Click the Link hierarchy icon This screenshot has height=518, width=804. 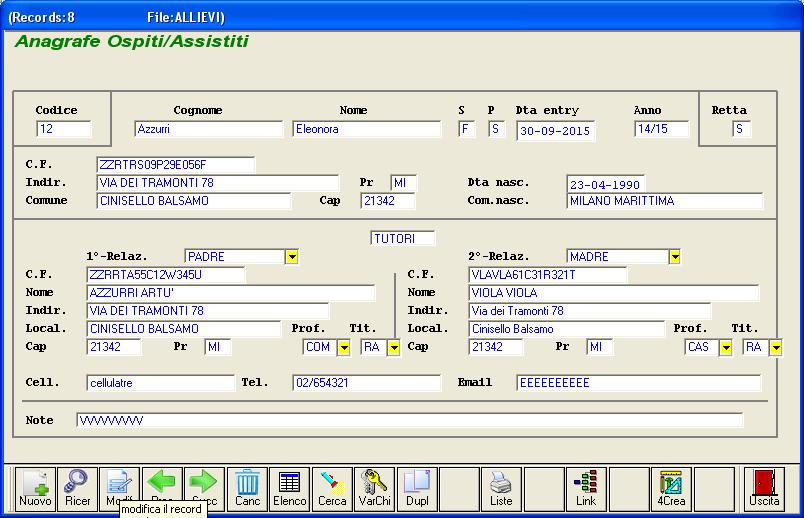[x=586, y=489]
